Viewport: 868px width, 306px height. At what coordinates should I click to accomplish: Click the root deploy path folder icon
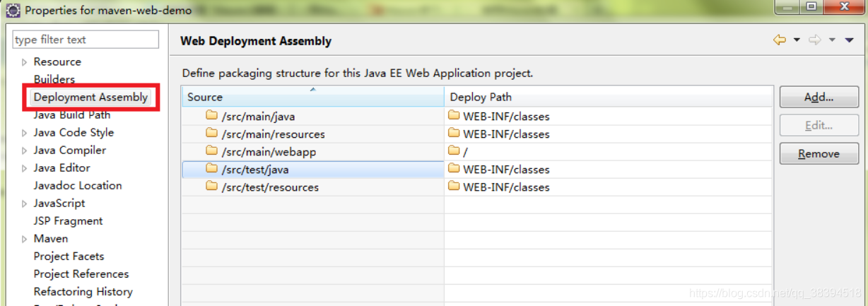pos(454,151)
